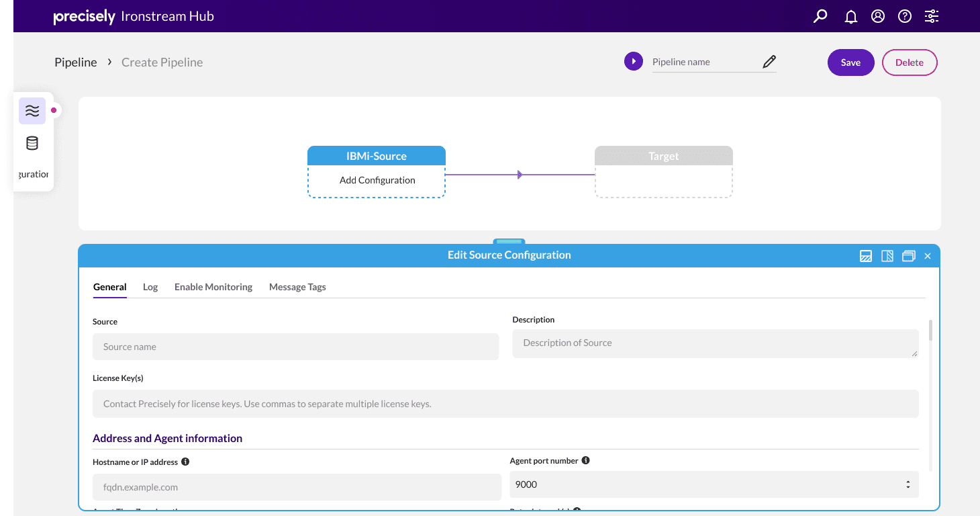Image resolution: width=980 pixels, height=516 pixels.
Task: Click the Delete button
Action: pyautogui.click(x=910, y=62)
